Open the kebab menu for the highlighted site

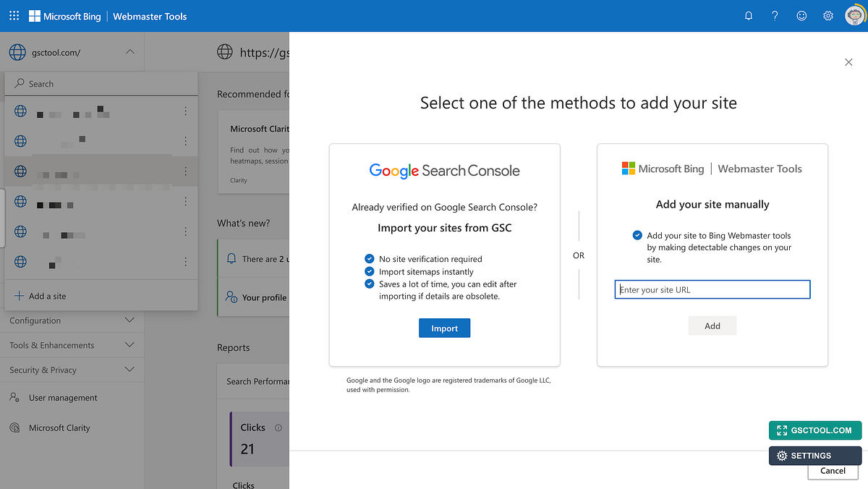pyautogui.click(x=185, y=171)
